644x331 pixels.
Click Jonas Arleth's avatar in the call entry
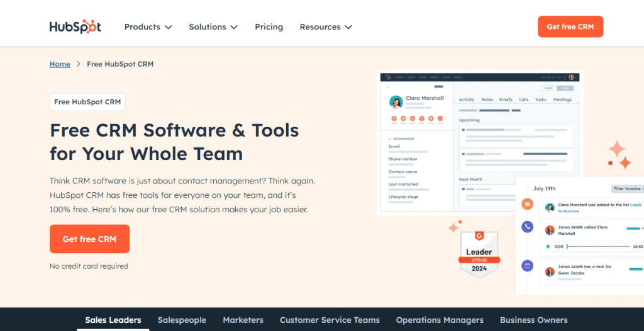(x=550, y=230)
